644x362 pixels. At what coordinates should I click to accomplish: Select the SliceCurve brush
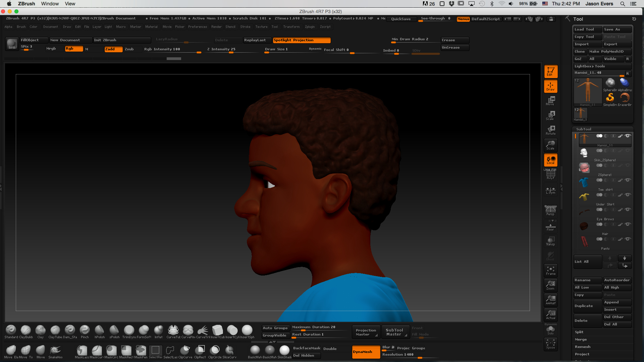[229, 352]
